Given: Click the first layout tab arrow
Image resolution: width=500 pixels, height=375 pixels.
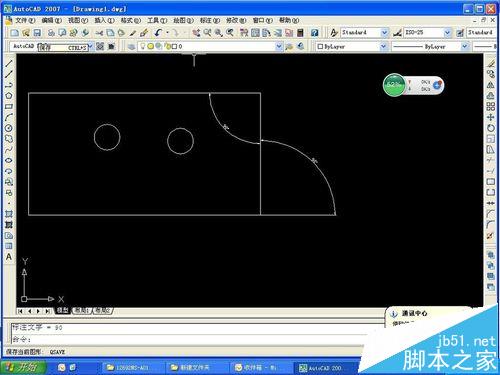Looking at the screenshot, I should point(21,311).
